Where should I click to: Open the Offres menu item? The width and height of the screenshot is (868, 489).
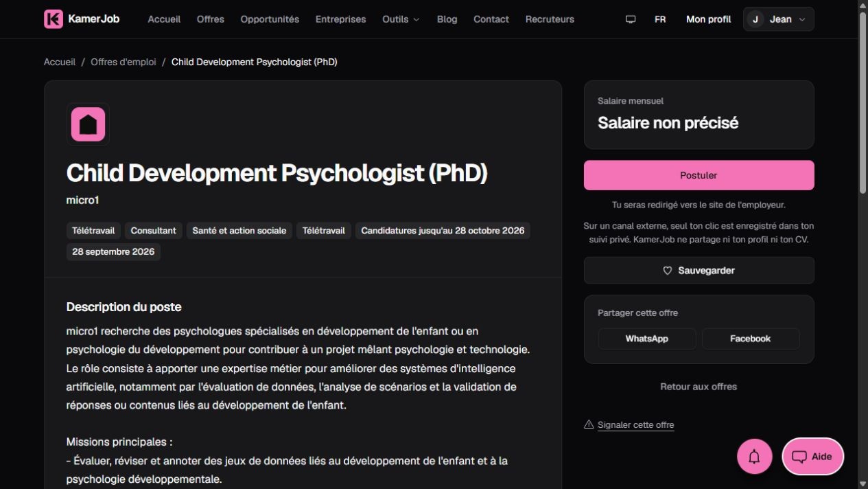(x=211, y=19)
